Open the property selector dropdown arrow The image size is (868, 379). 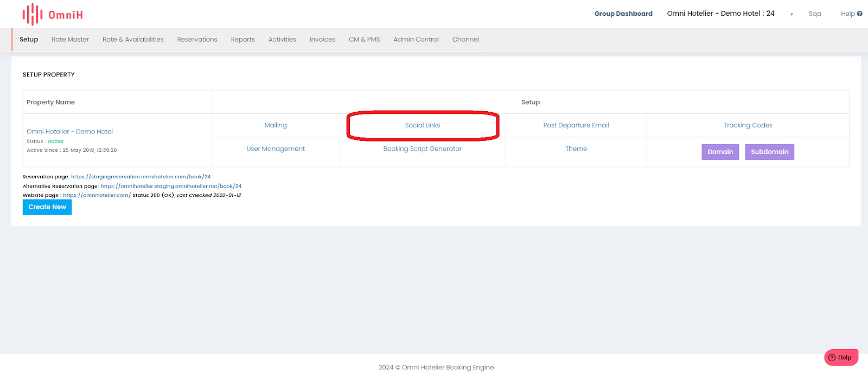click(x=792, y=14)
